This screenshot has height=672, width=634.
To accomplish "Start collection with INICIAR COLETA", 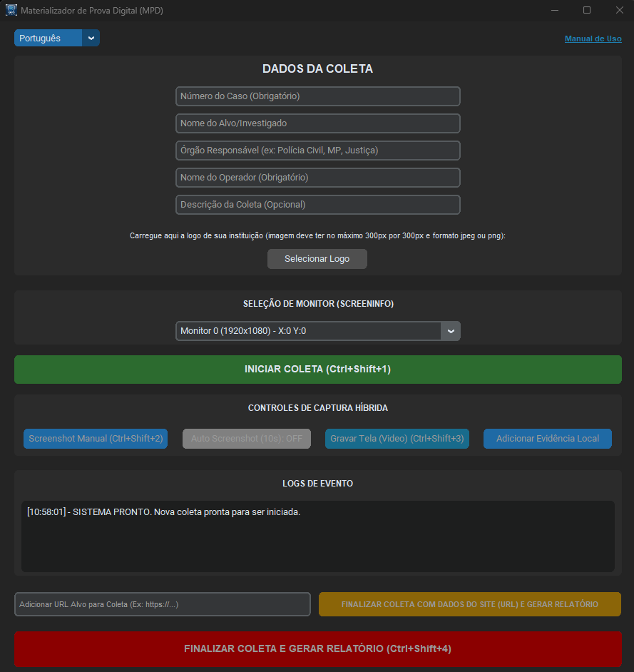I will coord(317,369).
